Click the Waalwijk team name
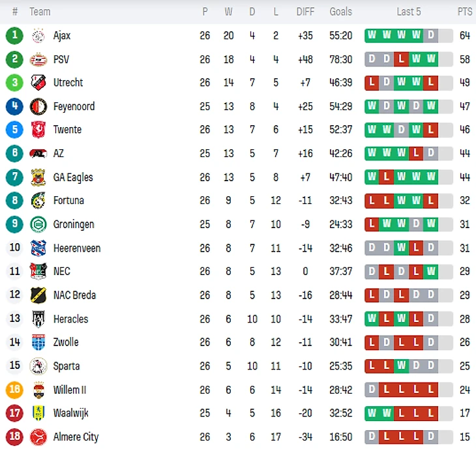476x453 pixels. (x=71, y=413)
